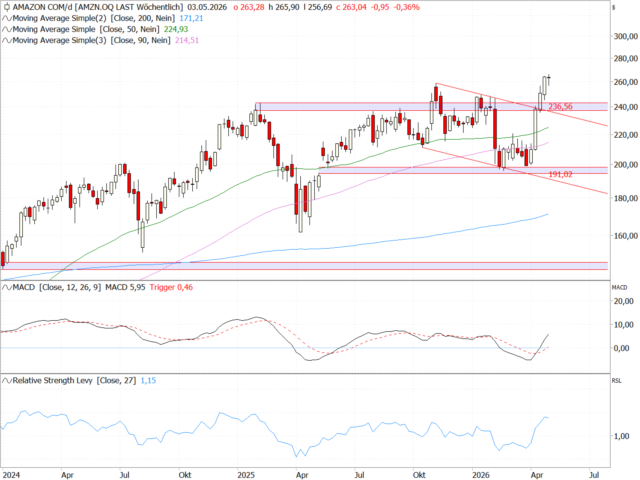Viewport: 640px width, 480px height.
Task: Click the 191,02 price level tag
Action: 561,174
